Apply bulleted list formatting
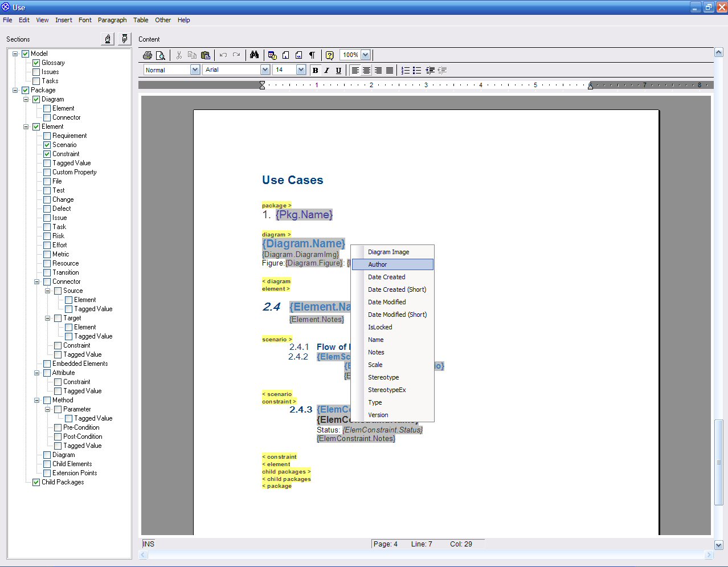The height and width of the screenshot is (567, 728). coord(417,70)
